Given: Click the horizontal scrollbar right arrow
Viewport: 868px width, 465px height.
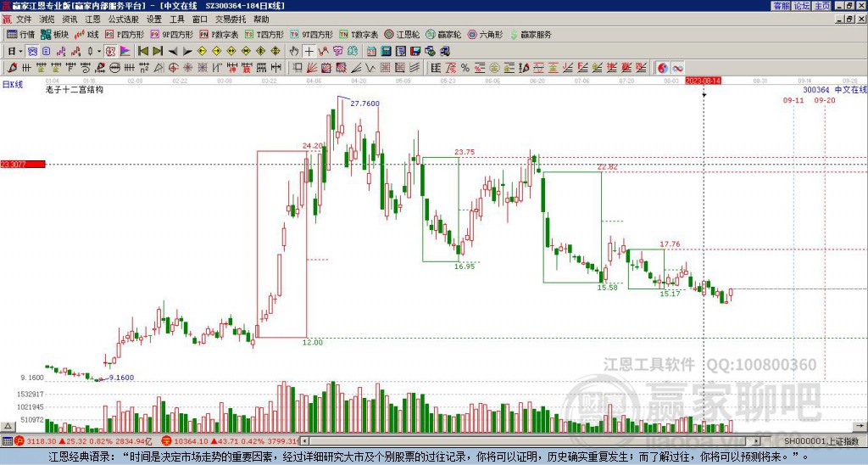Looking at the screenshot, I should click(x=757, y=441).
